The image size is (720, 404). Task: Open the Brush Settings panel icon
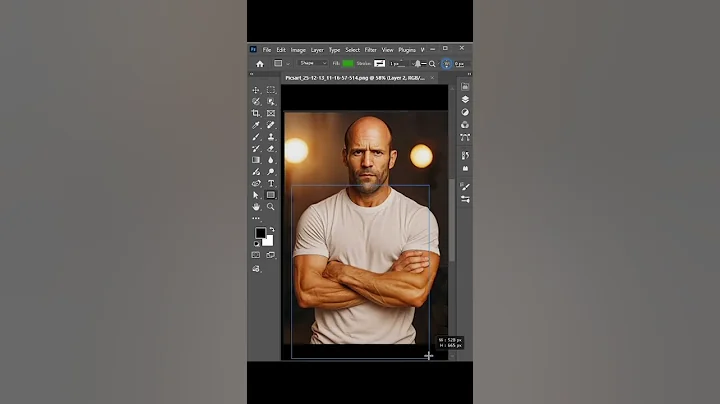[465, 186]
